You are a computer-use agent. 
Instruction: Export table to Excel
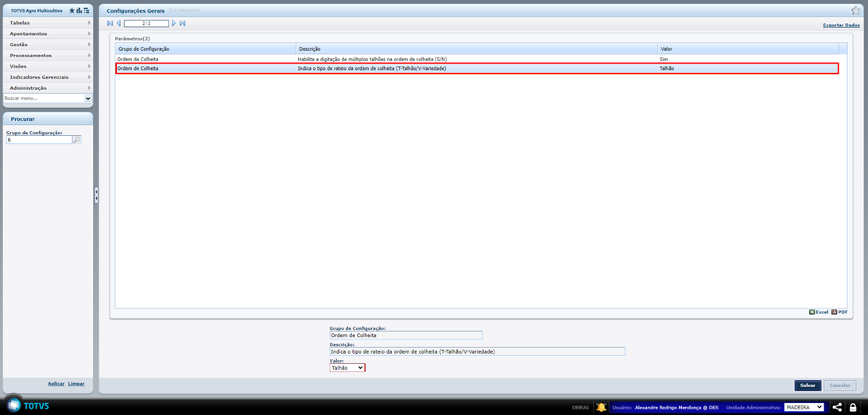(x=819, y=312)
